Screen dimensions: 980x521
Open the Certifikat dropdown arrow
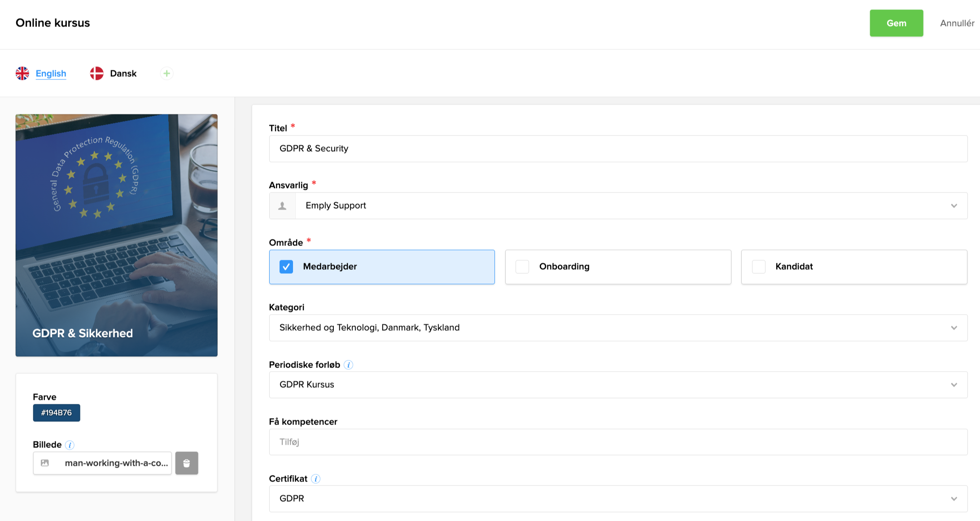(954, 499)
